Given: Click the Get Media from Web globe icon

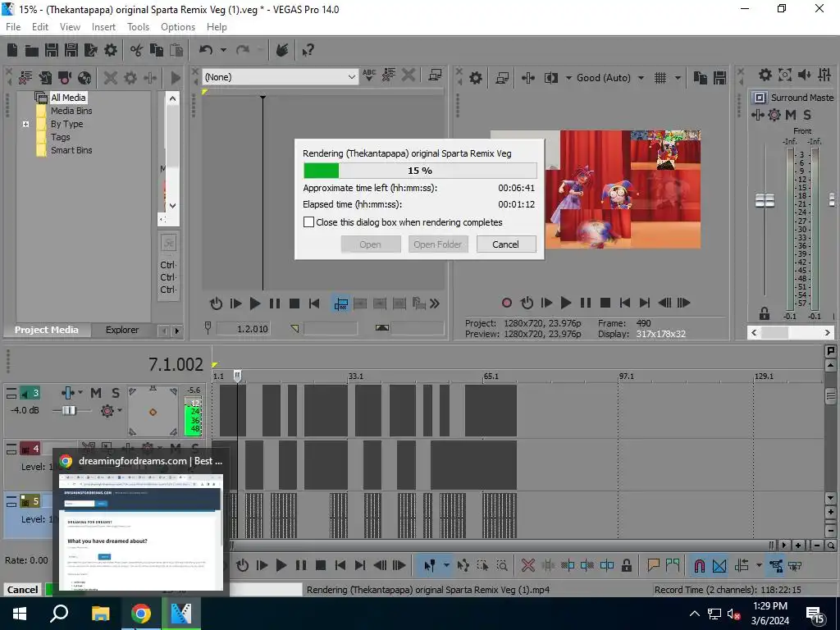Looking at the screenshot, I should [84, 78].
